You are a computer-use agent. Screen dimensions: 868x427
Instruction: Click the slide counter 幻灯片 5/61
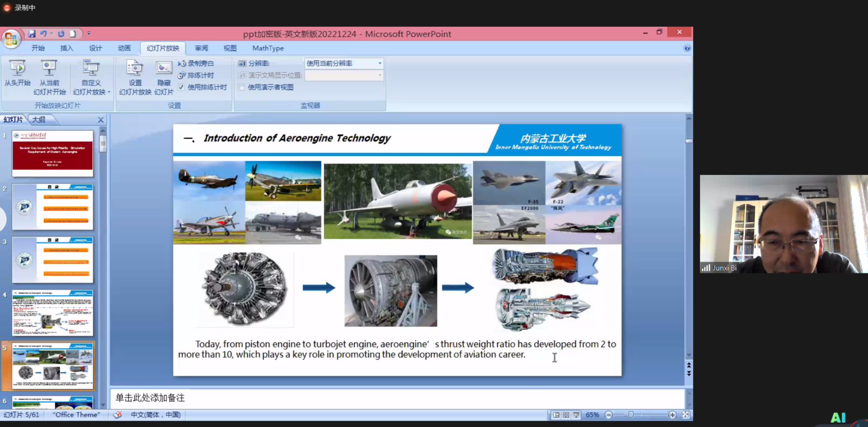coord(21,415)
